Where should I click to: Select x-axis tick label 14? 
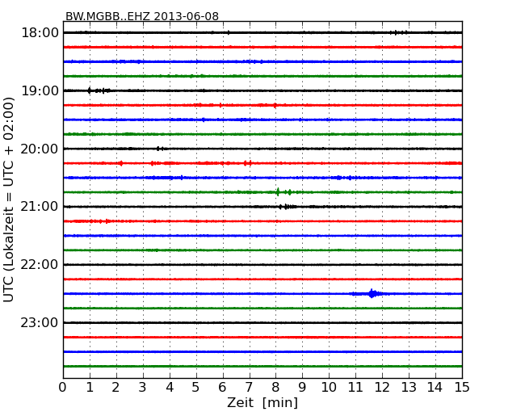tap(435, 388)
